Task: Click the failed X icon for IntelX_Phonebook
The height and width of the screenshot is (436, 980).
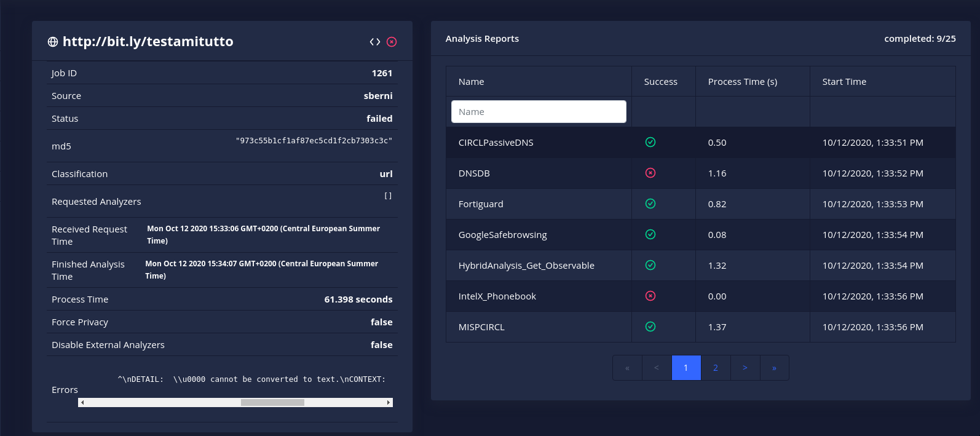Action: (650, 296)
